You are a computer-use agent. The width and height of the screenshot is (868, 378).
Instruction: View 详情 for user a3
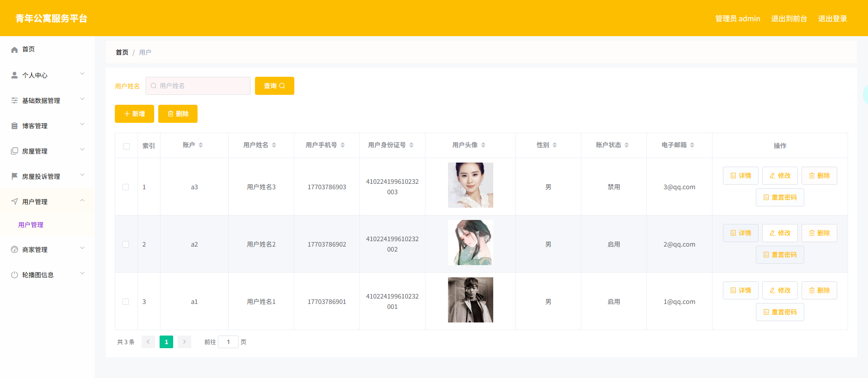coord(741,176)
